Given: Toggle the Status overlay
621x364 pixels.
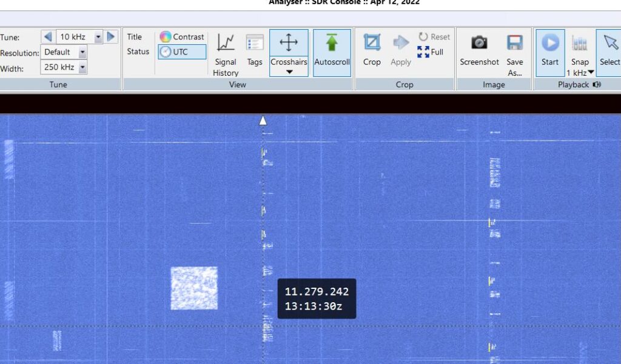Looking at the screenshot, I should 138,51.
